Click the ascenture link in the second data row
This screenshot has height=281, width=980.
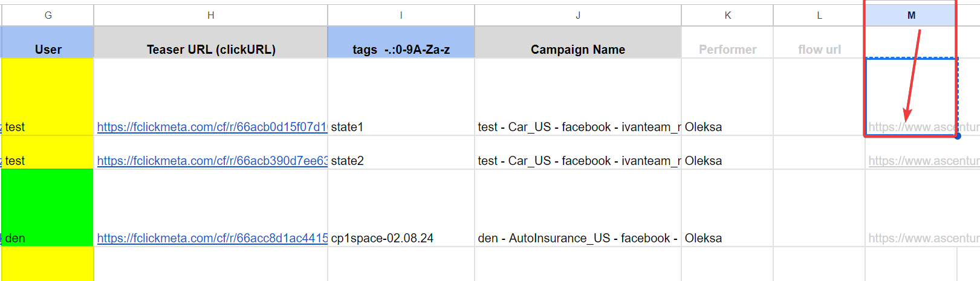[x=924, y=161]
